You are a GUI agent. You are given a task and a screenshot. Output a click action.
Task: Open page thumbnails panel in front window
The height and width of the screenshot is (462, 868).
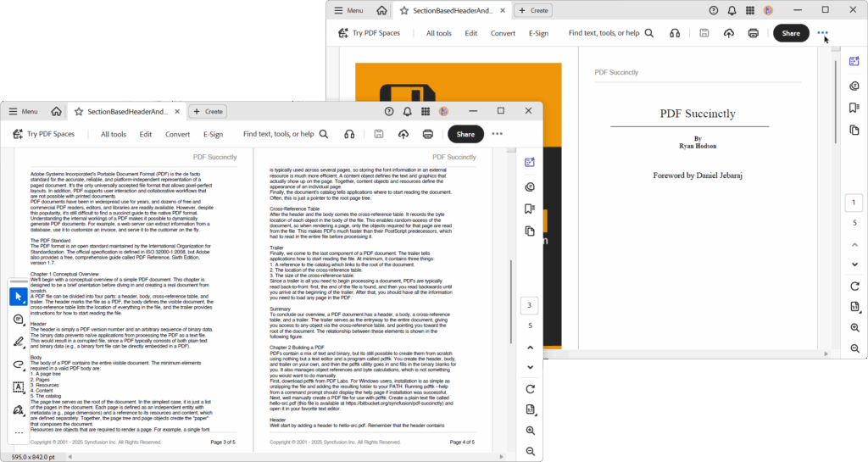[530, 231]
